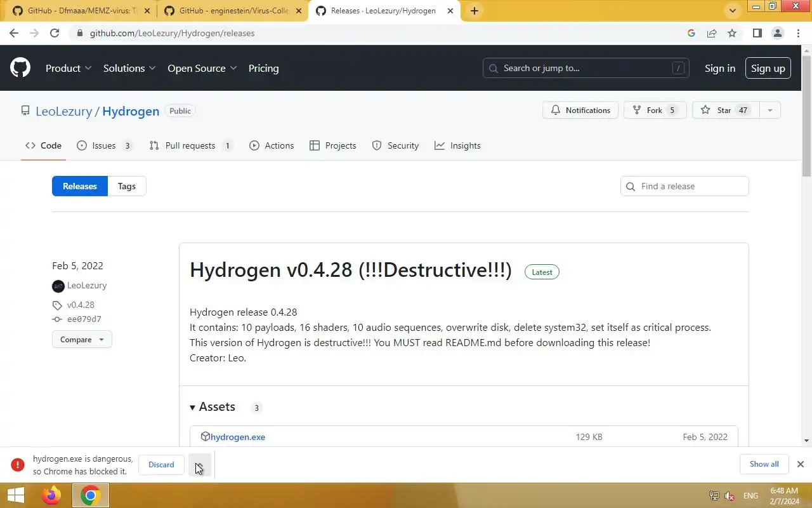Open the Code tab
812x508 pixels.
click(44, 145)
